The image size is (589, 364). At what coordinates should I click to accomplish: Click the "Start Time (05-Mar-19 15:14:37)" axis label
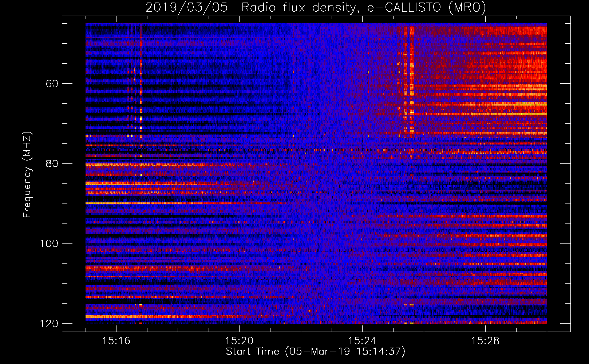coord(316,352)
